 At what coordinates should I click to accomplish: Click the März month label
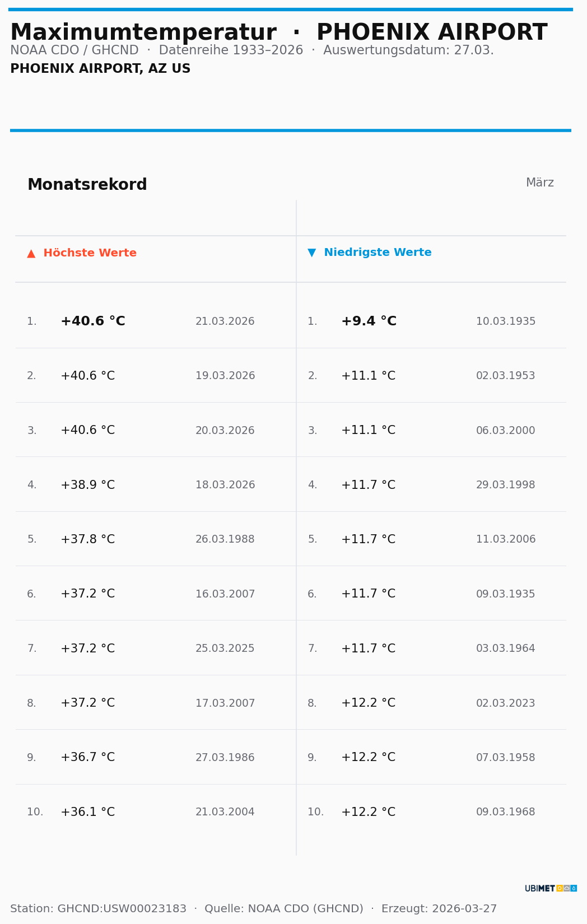click(x=539, y=183)
